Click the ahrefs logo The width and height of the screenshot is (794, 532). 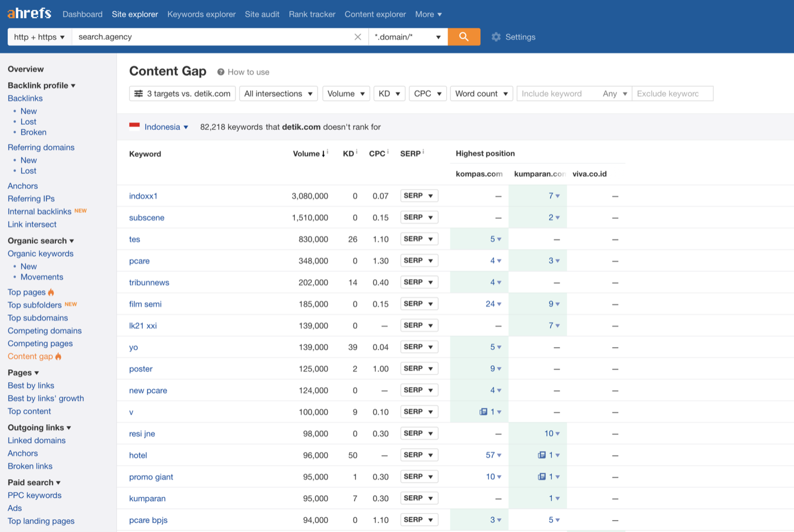tap(29, 13)
